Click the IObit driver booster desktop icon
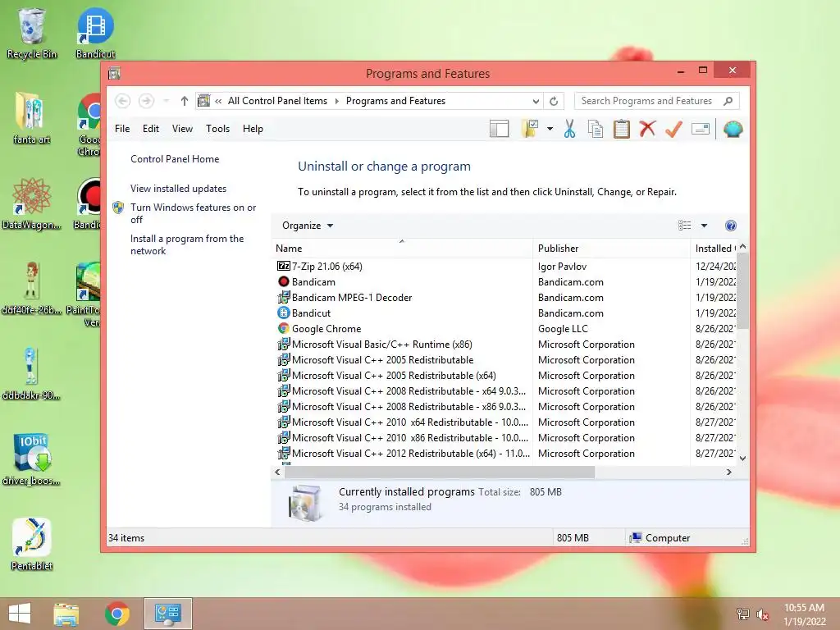The width and height of the screenshot is (840, 630). pos(32,459)
